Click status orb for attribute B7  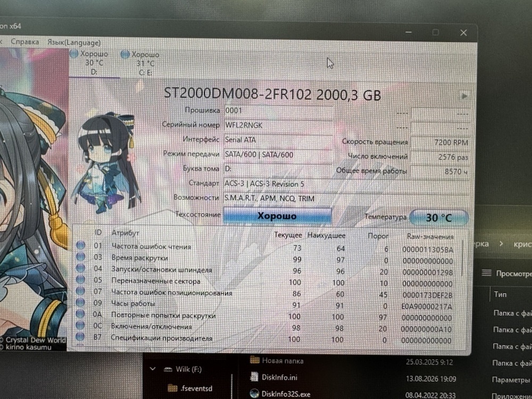pos(80,337)
